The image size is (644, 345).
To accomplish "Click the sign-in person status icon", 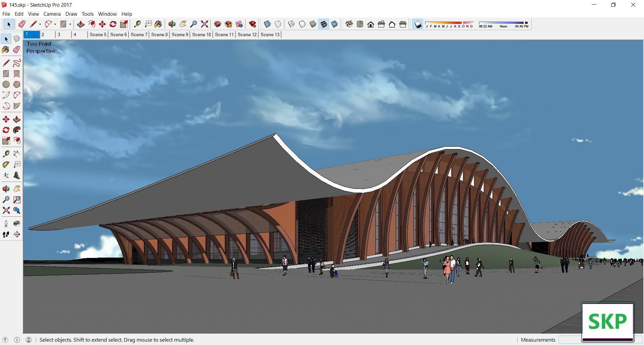I will pyautogui.click(x=29, y=340).
